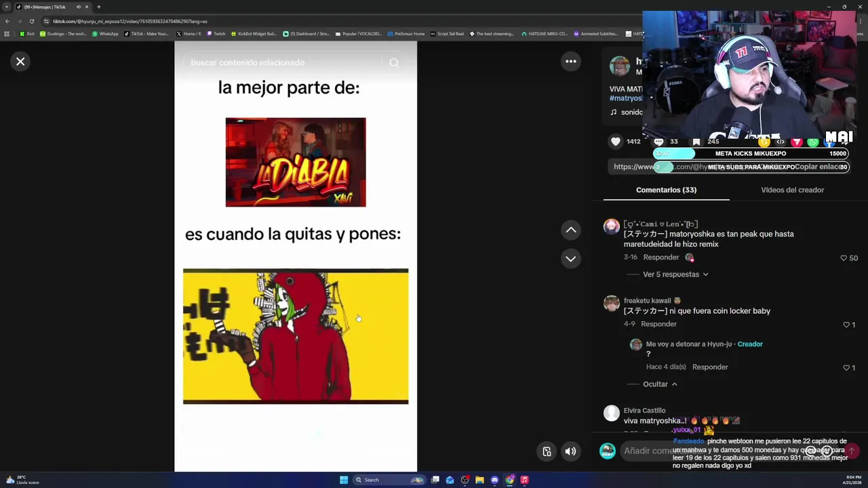868x488 pixels.
Task: Open the weather widget showing 26°C
Action: pos(22,480)
